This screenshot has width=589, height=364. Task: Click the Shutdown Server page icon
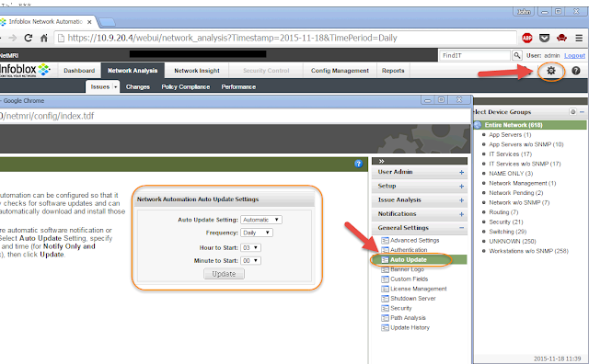[385, 299]
